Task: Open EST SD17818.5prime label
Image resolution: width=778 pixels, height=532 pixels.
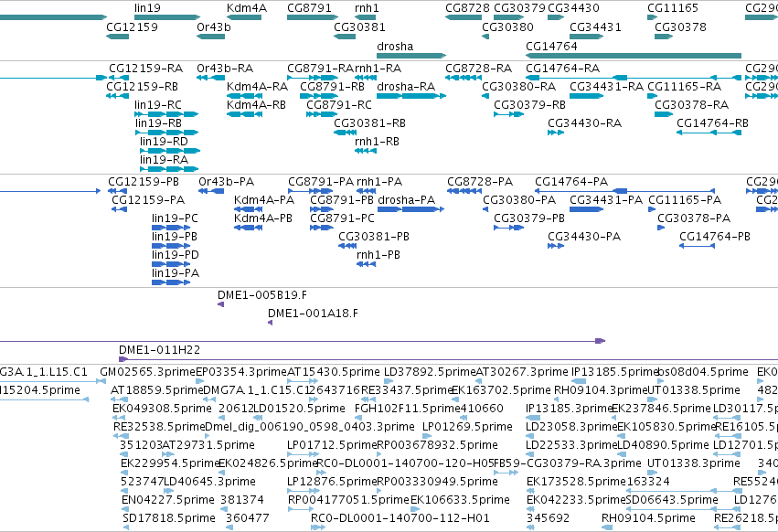Action: tap(169, 518)
